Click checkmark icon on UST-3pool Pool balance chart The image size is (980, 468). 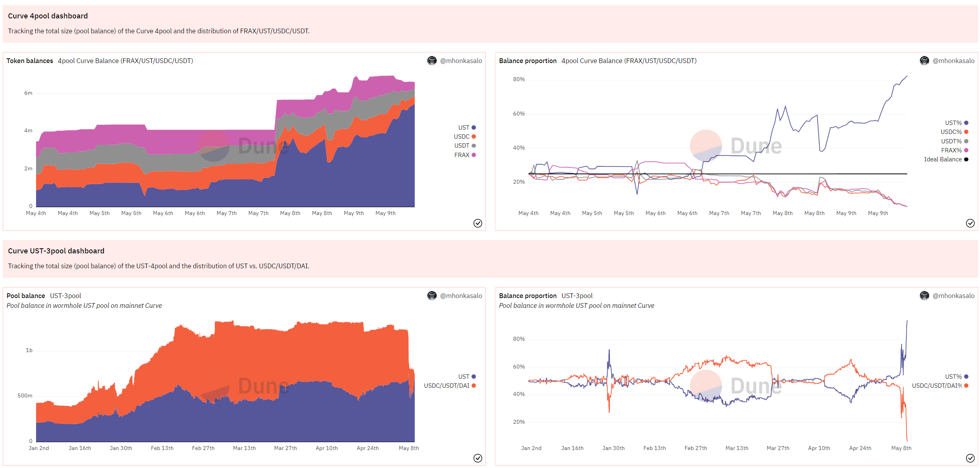[x=477, y=458]
